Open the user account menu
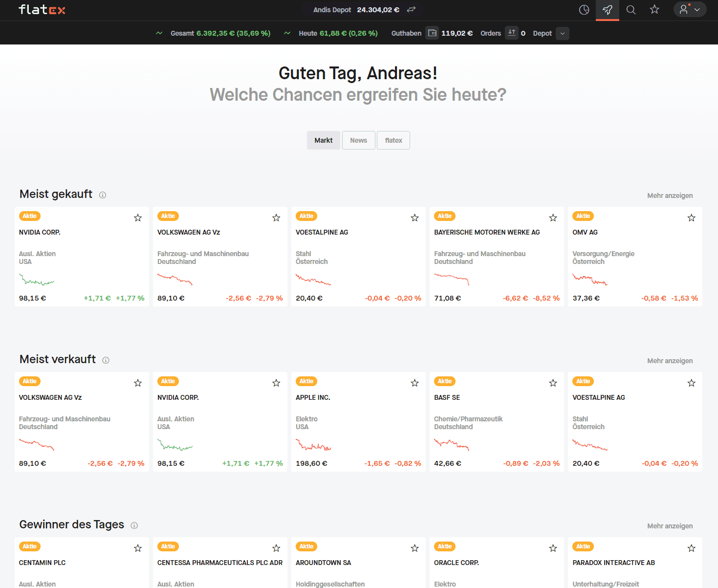 coord(690,9)
